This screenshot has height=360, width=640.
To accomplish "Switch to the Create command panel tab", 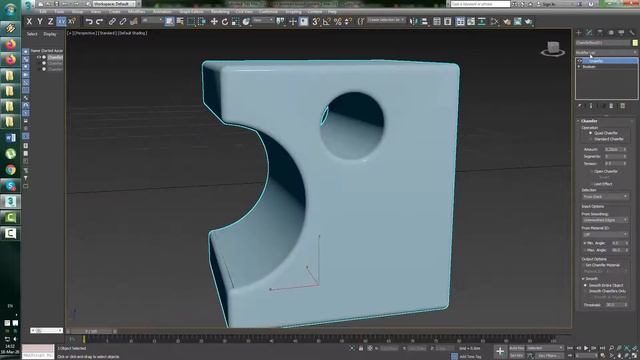I will pos(579,32).
